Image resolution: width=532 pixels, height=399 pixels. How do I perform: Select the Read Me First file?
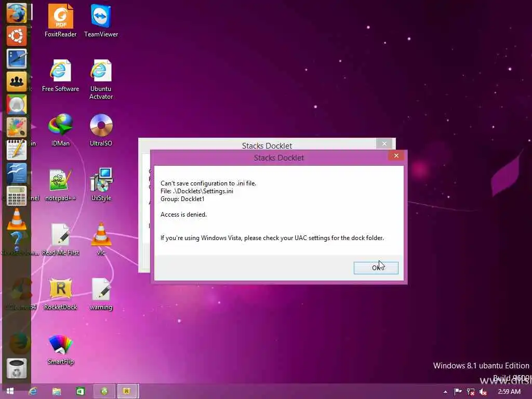[60, 240]
